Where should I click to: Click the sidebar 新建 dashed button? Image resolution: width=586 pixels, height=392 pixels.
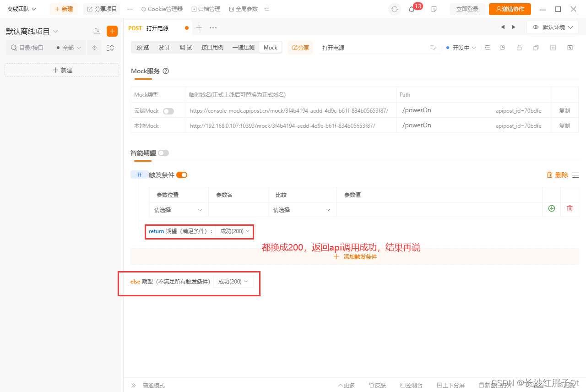(62, 70)
